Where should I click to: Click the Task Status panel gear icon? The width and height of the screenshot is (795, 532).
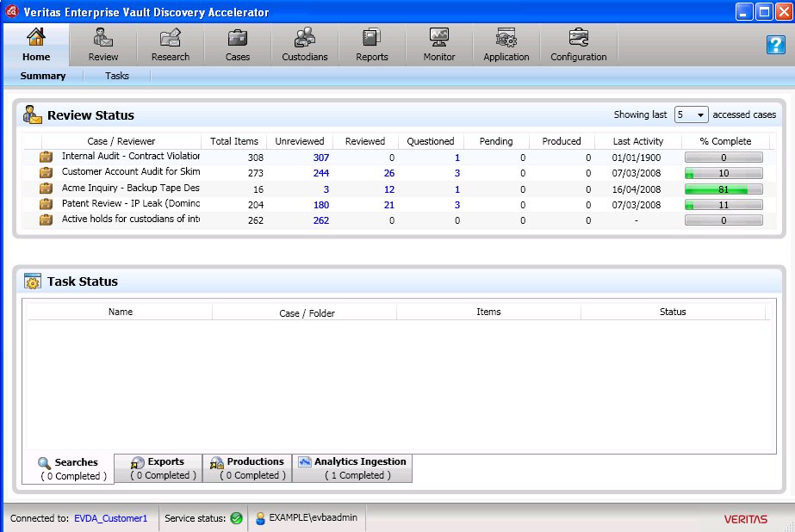(33, 281)
